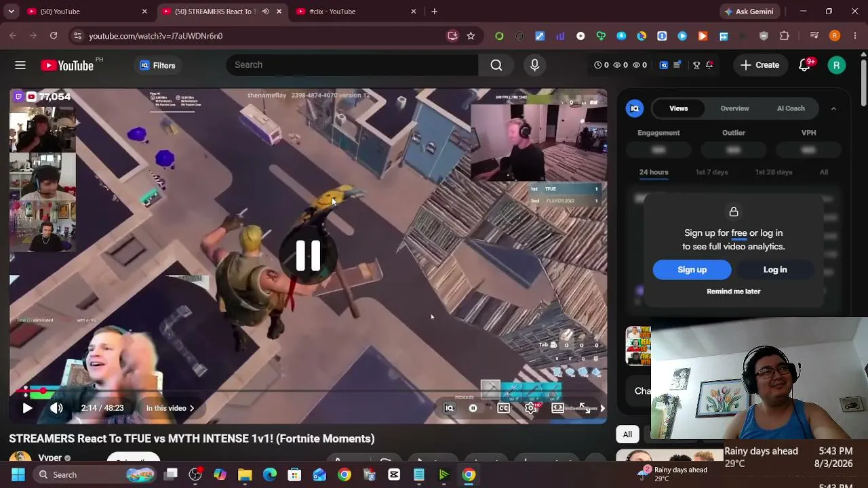
Task: Select the '1st 7 days' time range
Action: 712,172
